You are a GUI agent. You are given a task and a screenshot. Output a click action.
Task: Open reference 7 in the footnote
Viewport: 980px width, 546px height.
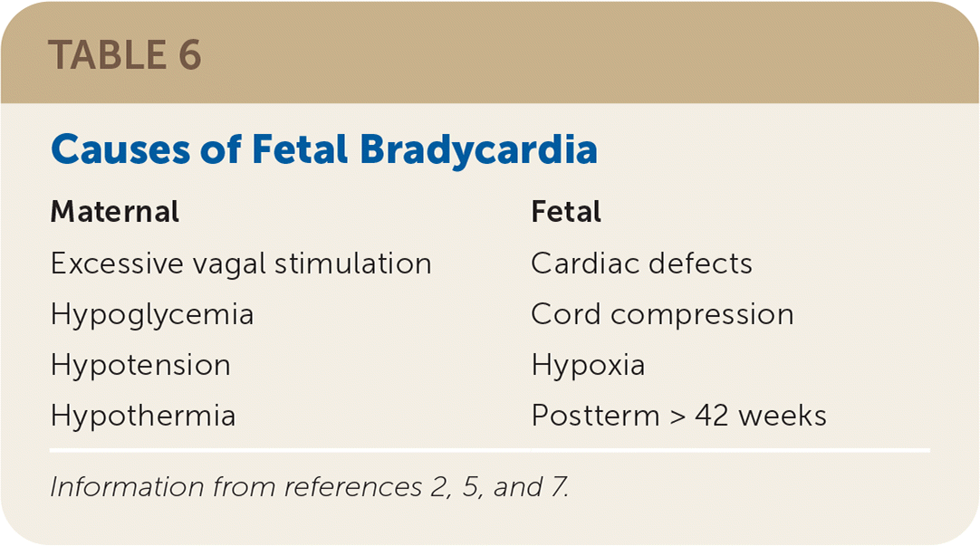pyautogui.click(x=559, y=487)
